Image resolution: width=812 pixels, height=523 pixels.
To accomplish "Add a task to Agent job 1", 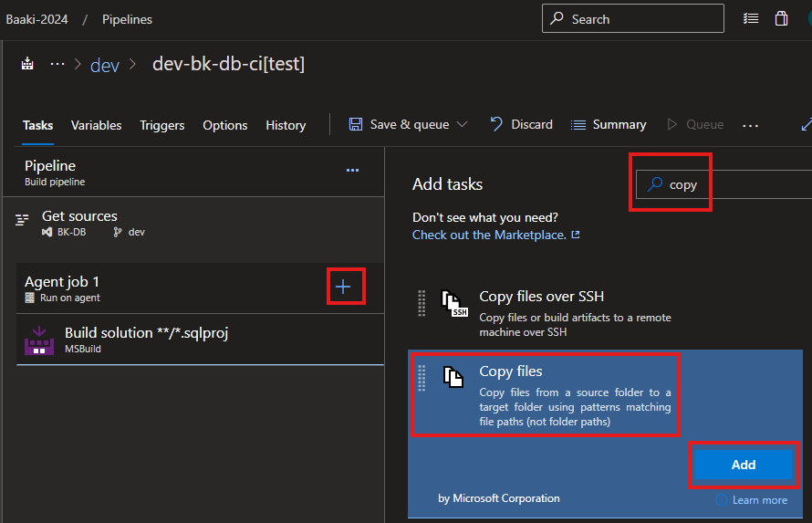I will click(x=343, y=287).
